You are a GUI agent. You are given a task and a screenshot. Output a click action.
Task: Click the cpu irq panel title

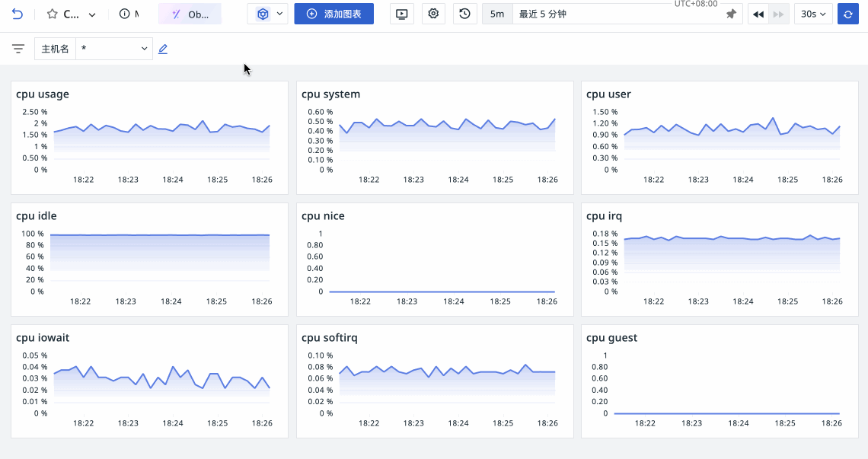pos(605,216)
